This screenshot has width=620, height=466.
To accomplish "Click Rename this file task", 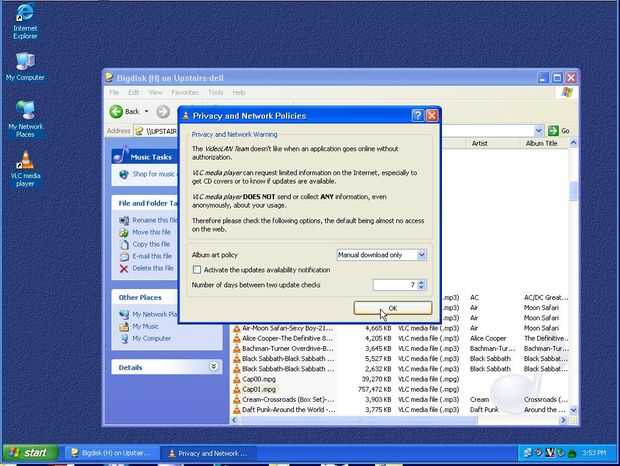I will (x=155, y=220).
